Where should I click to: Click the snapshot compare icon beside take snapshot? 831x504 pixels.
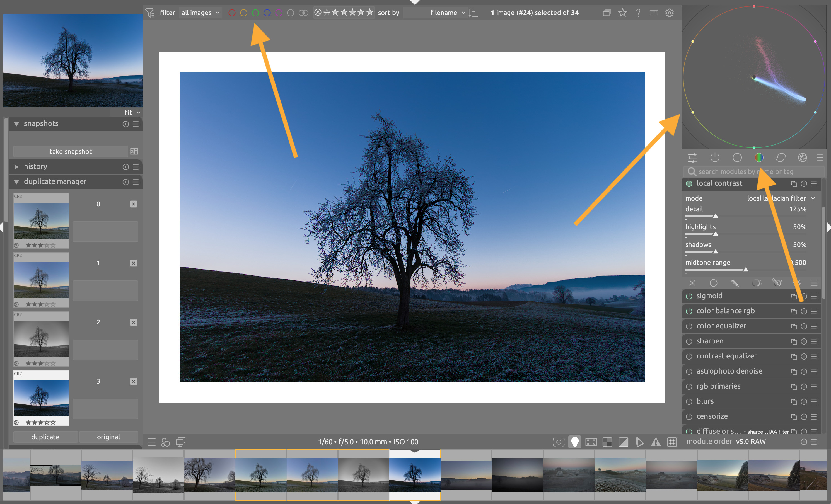(134, 151)
